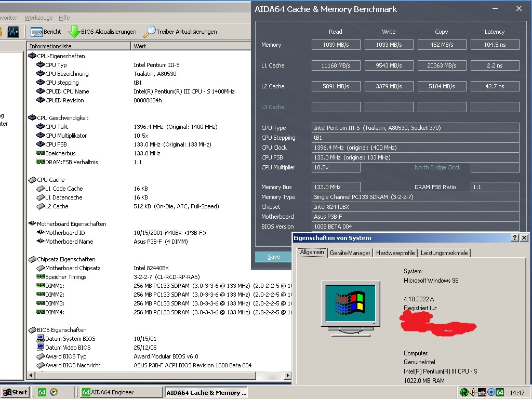Select the CPUID Revision row icon
532x399 pixels.
coord(41,100)
